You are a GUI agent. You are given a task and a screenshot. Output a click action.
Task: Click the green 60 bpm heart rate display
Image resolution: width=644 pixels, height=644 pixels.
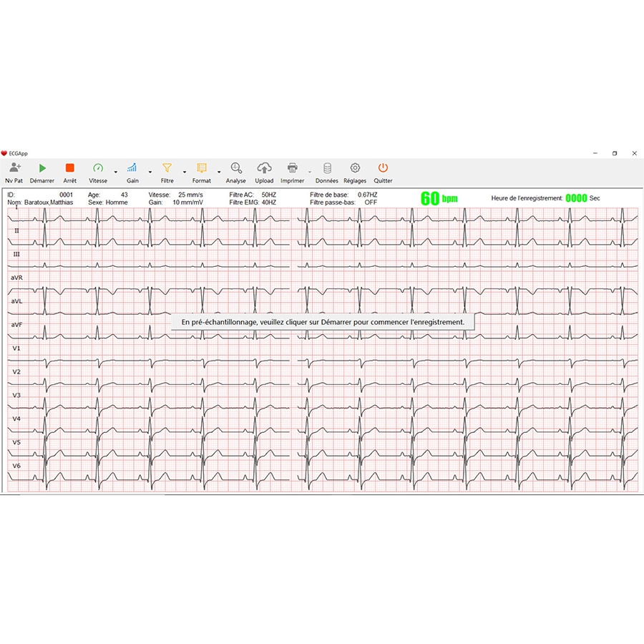(x=439, y=198)
